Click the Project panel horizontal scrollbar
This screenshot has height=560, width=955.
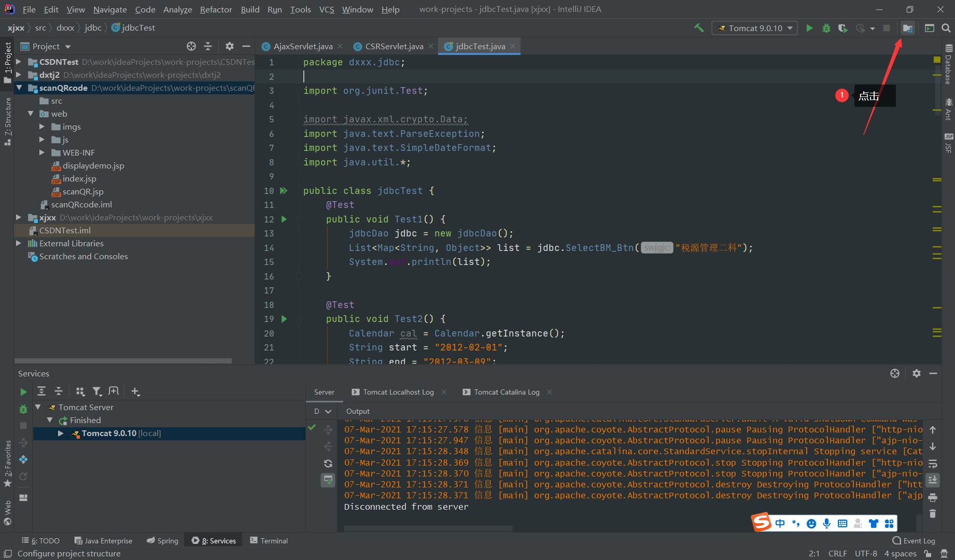pos(123,360)
